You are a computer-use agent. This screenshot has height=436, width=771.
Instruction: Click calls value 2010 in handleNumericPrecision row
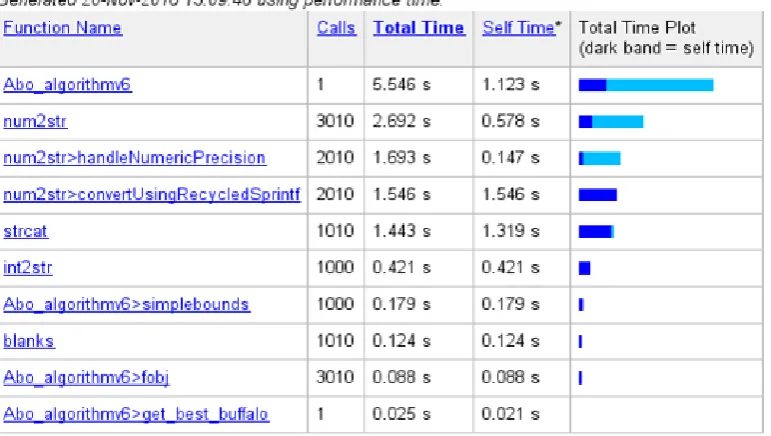click(335, 157)
